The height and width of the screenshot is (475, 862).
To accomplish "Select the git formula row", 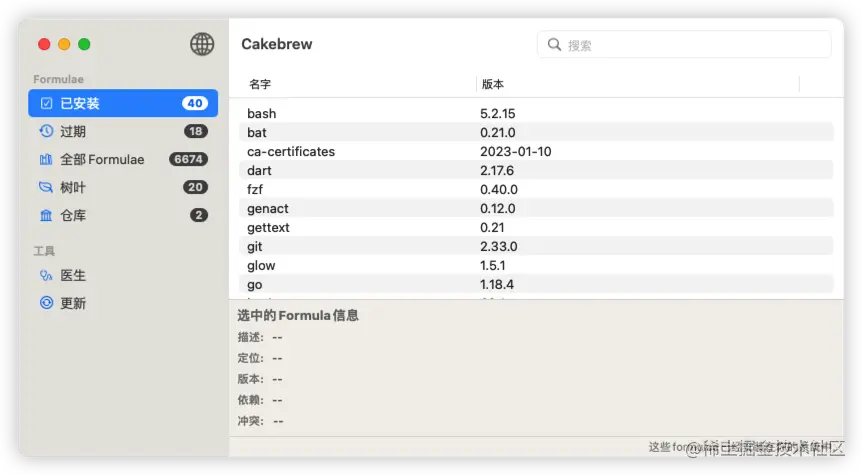I will point(536,246).
